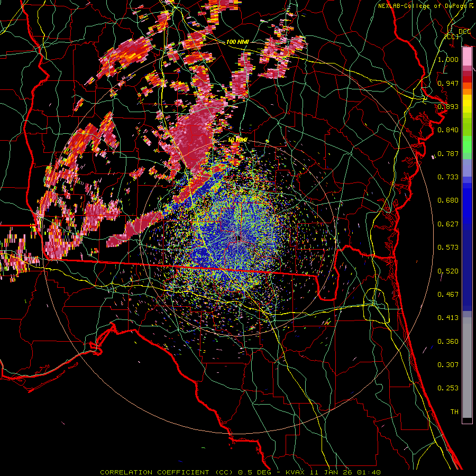This screenshot has height=476, width=476.
Task: Click the 0.467 legend value
Action: pyautogui.click(x=448, y=295)
